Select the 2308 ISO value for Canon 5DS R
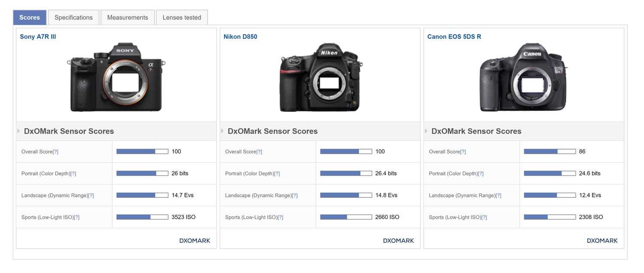This screenshot has width=644, height=273. 591,217
